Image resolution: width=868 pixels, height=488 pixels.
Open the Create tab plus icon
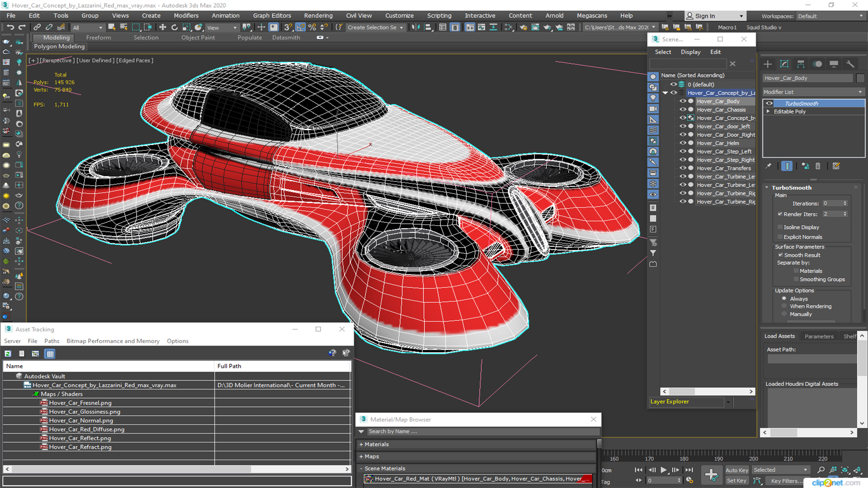(x=768, y=64)
